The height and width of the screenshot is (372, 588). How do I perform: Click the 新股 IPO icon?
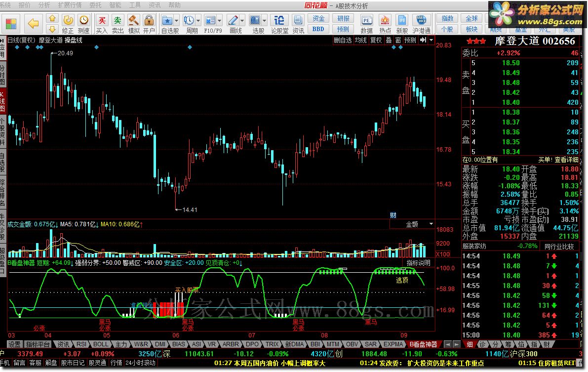pos(402,20)
